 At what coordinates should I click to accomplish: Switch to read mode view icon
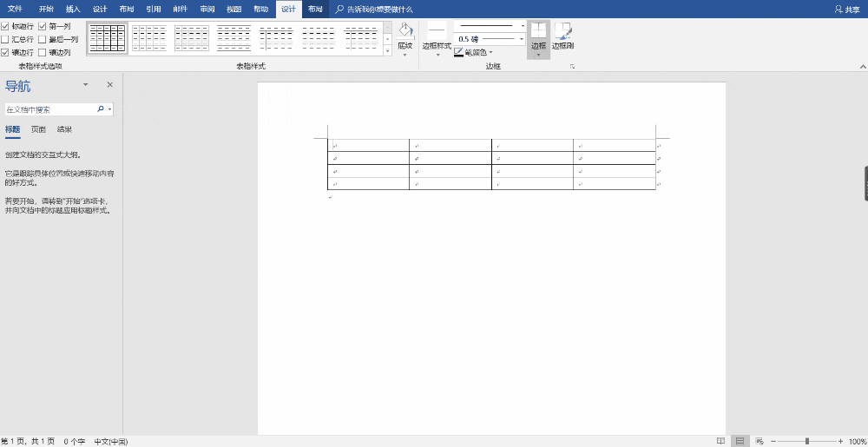pyautogui.click(x=720, y=441)
